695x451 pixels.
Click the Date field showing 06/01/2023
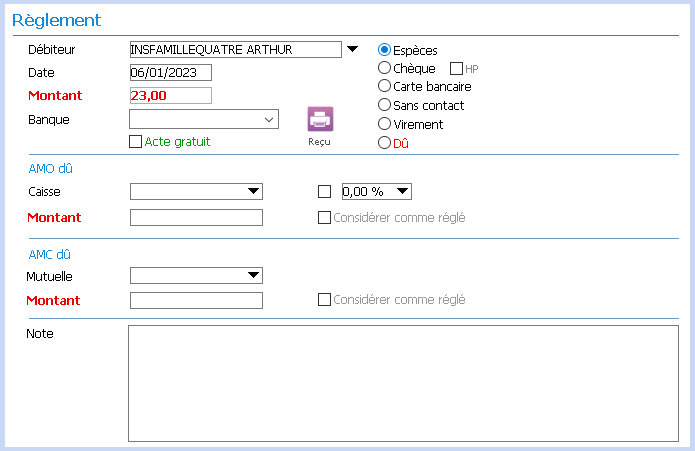pos(171,73)
